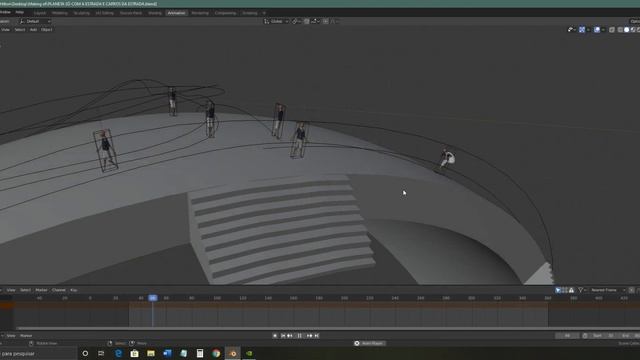
Task: Open the dope sheet Marker menu
Action: 41,290
